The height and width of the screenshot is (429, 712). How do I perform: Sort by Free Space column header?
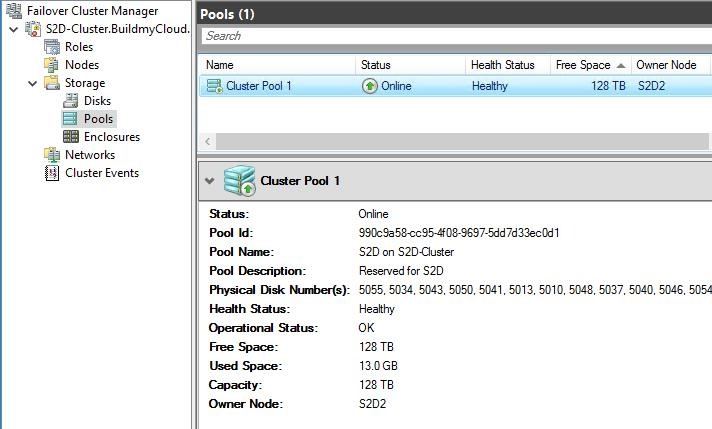[591, 65]
